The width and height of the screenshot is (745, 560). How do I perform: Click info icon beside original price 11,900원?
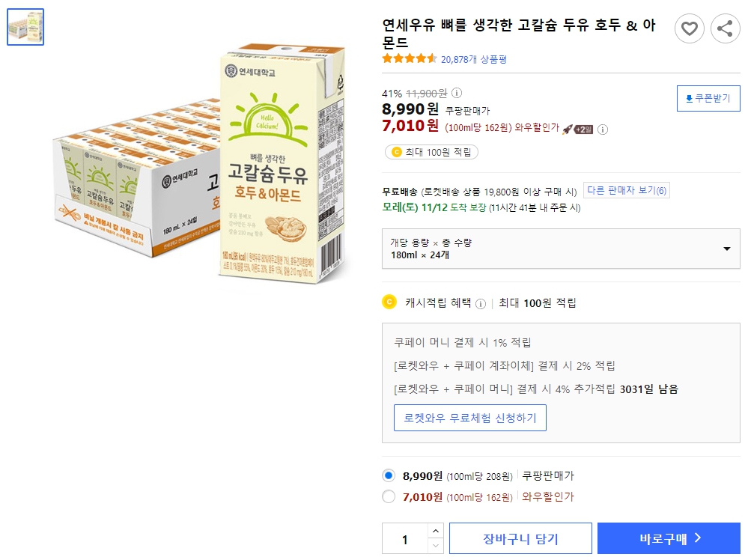coord(455,92)
